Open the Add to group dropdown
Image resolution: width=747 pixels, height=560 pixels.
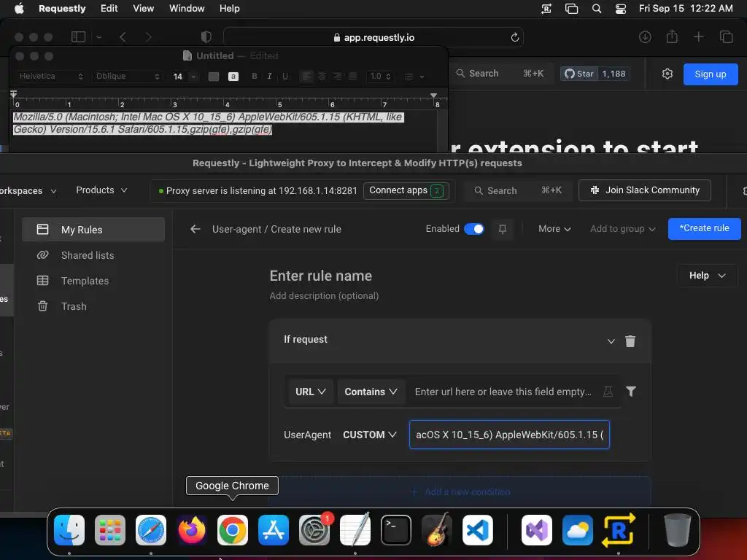(623, 229)
